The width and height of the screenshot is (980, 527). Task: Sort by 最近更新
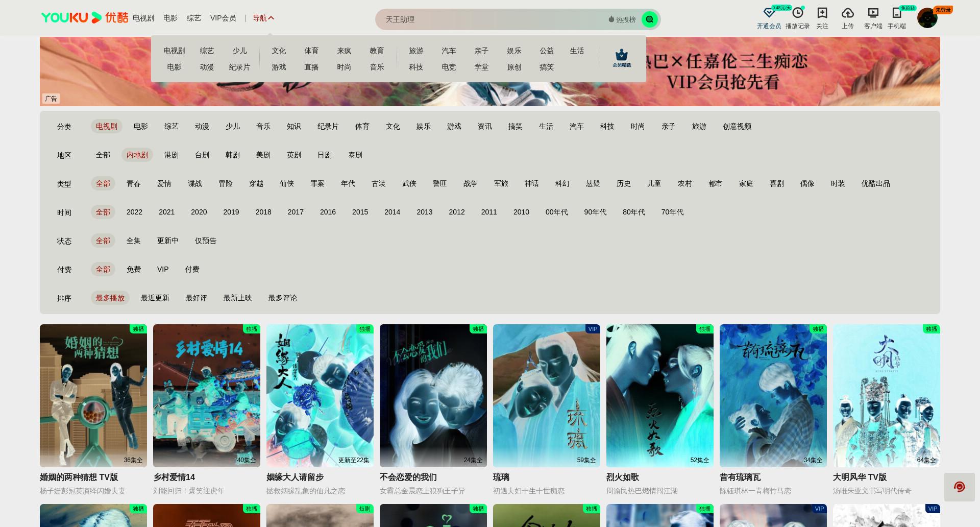click(155, 298)
